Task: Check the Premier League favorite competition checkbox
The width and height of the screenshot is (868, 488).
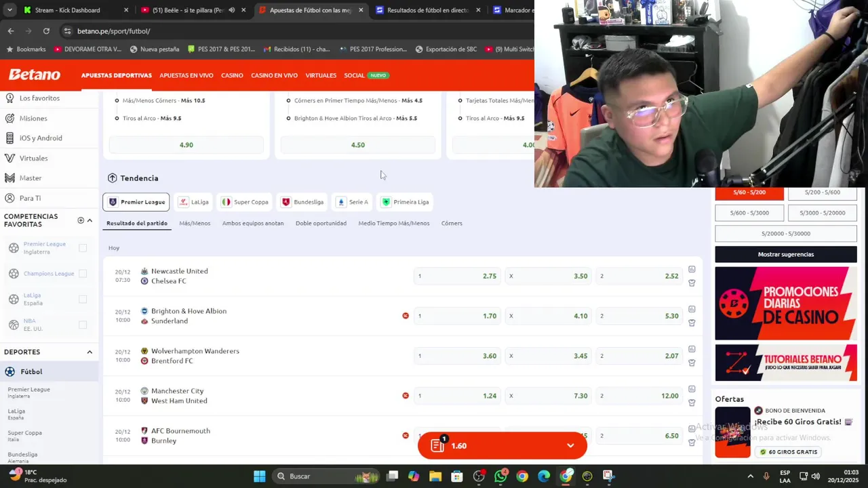Action: 83,248
